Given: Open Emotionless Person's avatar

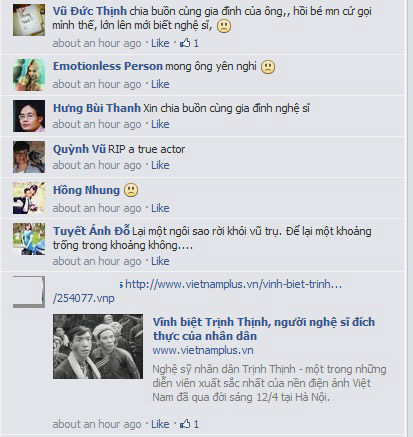Looking at the screenshot, I should (29, 75).
